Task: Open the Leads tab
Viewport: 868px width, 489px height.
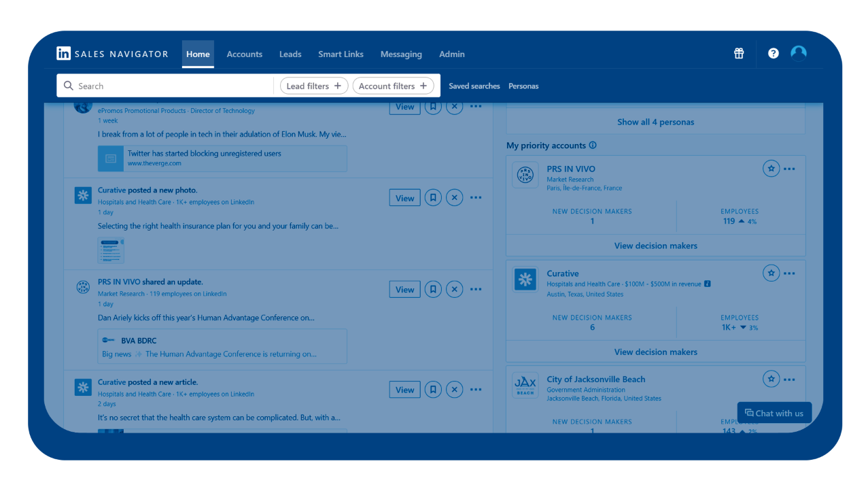Action: (x=290, y=54)
